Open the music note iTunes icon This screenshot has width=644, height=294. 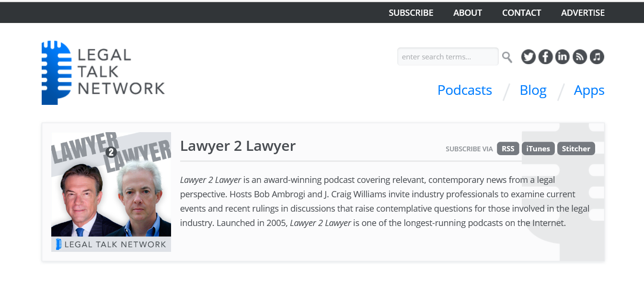[597, 57]
